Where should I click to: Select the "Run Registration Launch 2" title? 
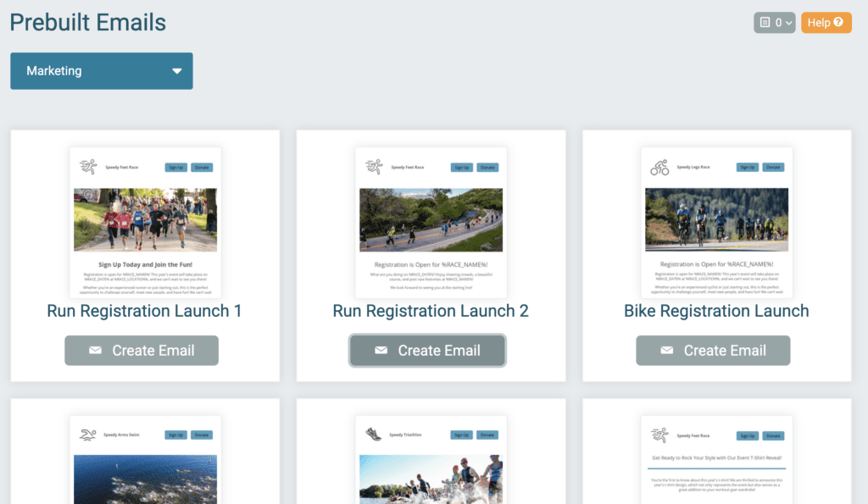pyautogui.click(x=431, y=311)
